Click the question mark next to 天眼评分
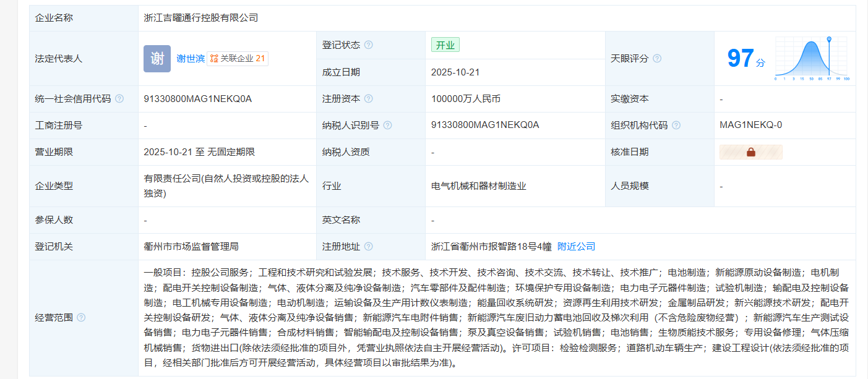This screenshot has height=379, width=868. [657, 59]
